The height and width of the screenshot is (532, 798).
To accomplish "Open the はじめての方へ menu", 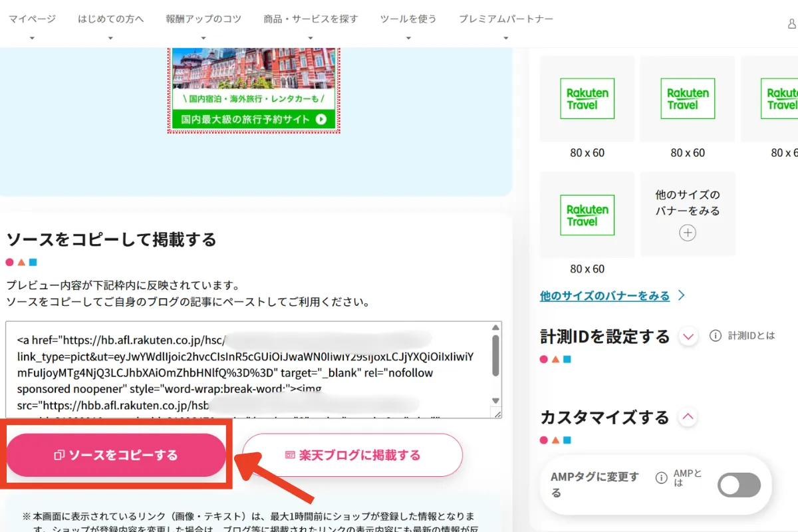I will tap(110, 19).
